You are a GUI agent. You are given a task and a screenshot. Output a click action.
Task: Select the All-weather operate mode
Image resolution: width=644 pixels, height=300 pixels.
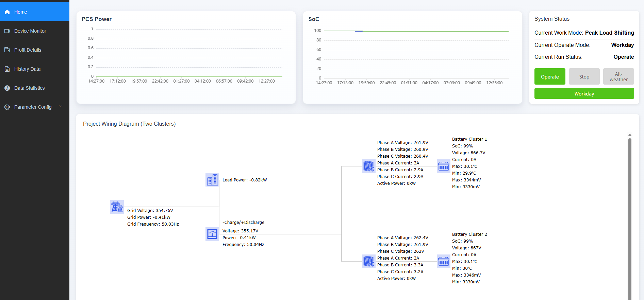point(618,77)
